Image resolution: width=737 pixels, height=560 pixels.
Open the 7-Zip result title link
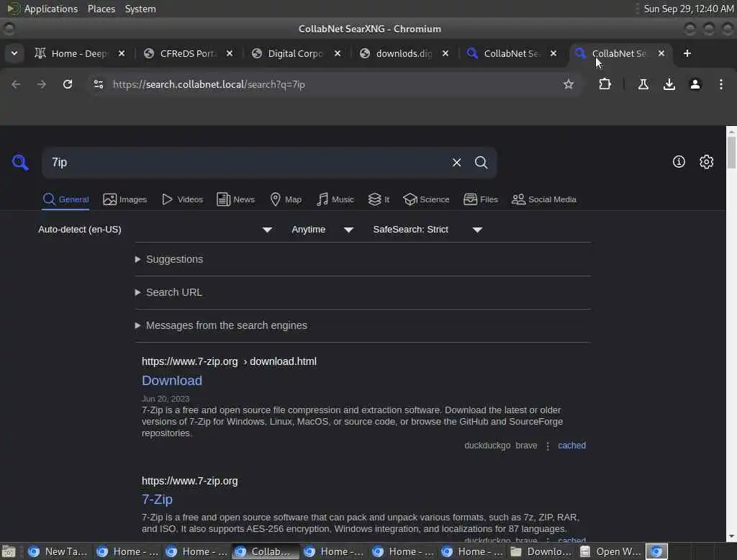(x=157, y=500)
